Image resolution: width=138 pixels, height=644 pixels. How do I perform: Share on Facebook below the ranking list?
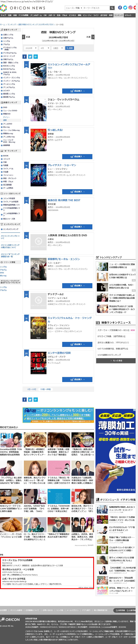coord(25,399)
